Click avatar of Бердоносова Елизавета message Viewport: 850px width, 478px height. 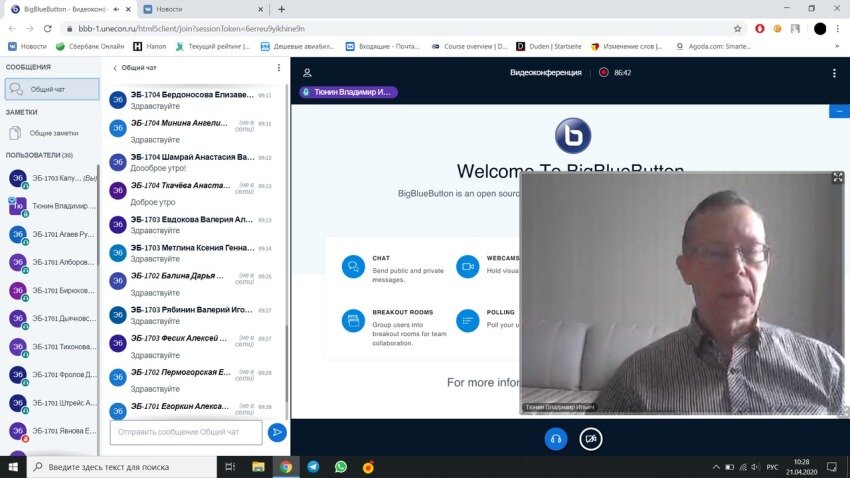(118, 100)
